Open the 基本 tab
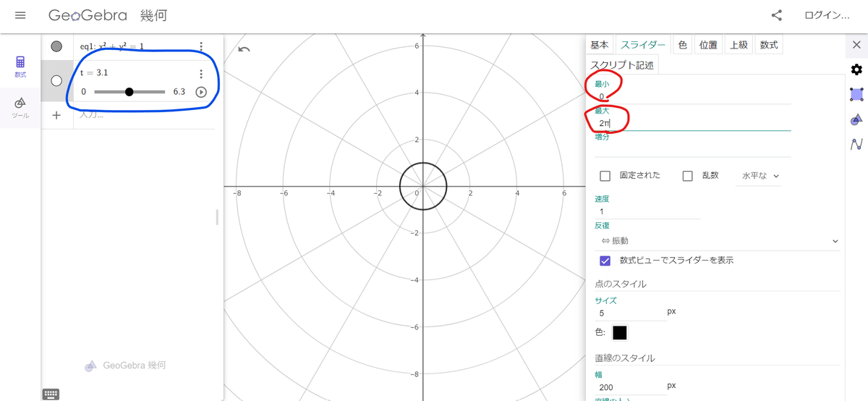Viewport: 868px width, 401px height. tap(600, 45)
